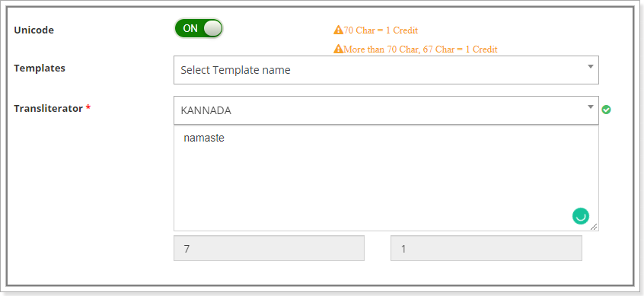Click the arrow on the KANNADA dropdown

(x=591, y=107)
